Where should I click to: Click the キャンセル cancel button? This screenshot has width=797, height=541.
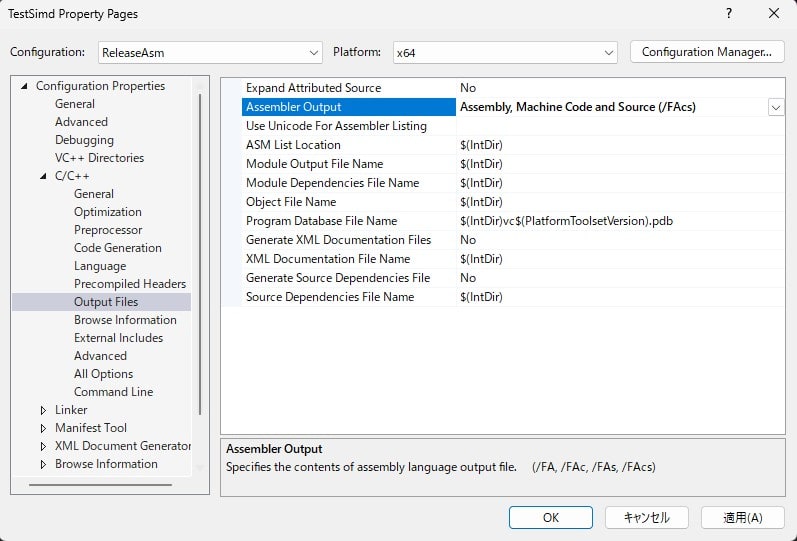click(647, 517)
